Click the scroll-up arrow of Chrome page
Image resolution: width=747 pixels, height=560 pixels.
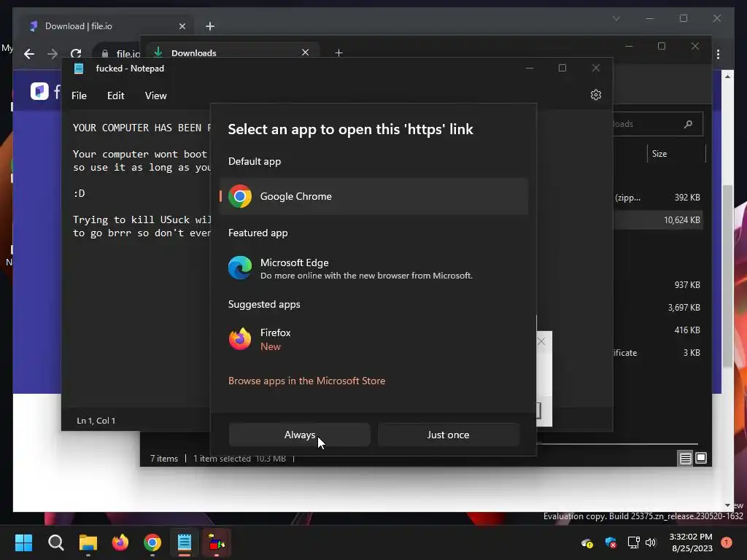[727, 76]
